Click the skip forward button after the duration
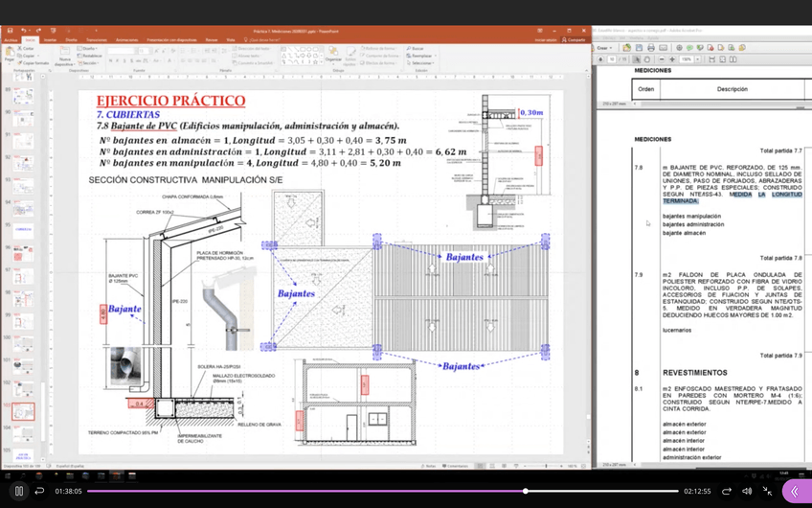812x508 pixels. coord(726,491)
